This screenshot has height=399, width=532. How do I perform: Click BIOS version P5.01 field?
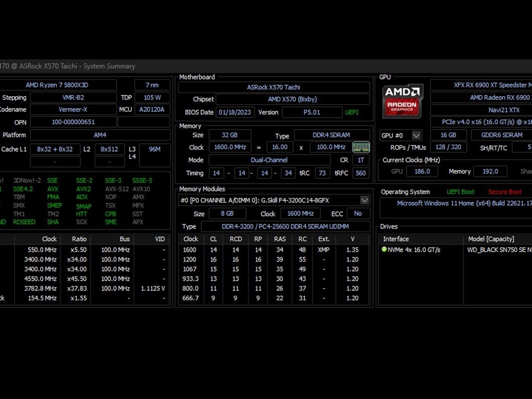(x=312, y=112)
